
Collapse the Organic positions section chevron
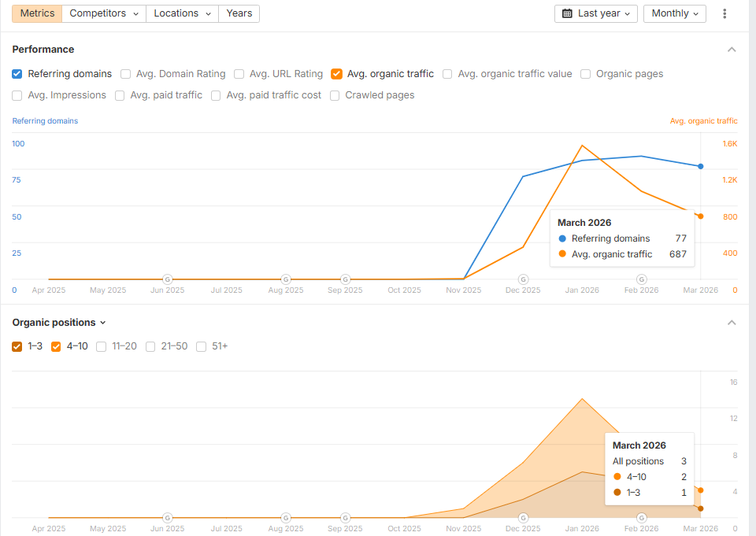click(x=732, y=323)
